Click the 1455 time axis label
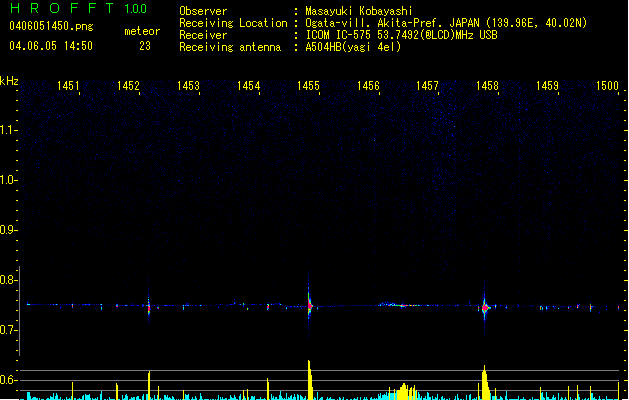Viewport: 629px width, 400px height. [308, 86]
